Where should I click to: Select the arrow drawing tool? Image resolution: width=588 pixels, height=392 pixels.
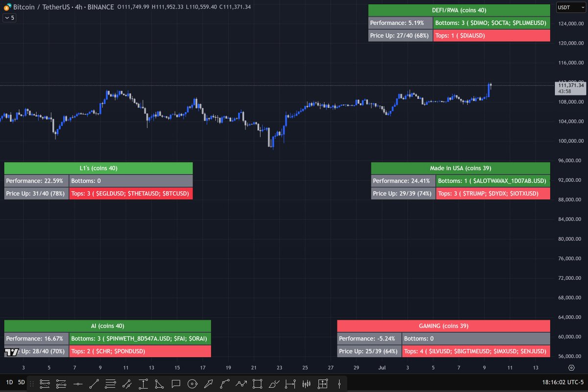click(208, 384)
